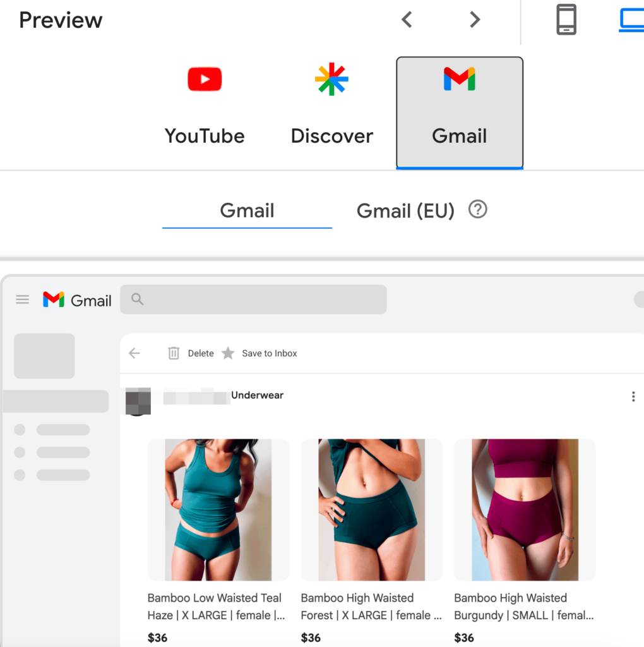Open the three-dot more options menu
Screen dimensions: 644x647
click(x=633, y=397)
